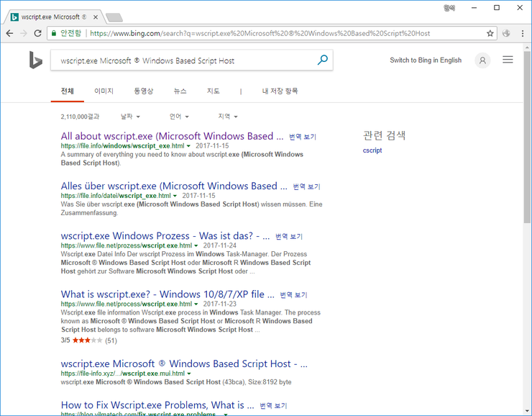Click 번역 보기 beside 'Windows Prozess' result
The height and width of the screenshot is (416, 532).
click(289, 237)
